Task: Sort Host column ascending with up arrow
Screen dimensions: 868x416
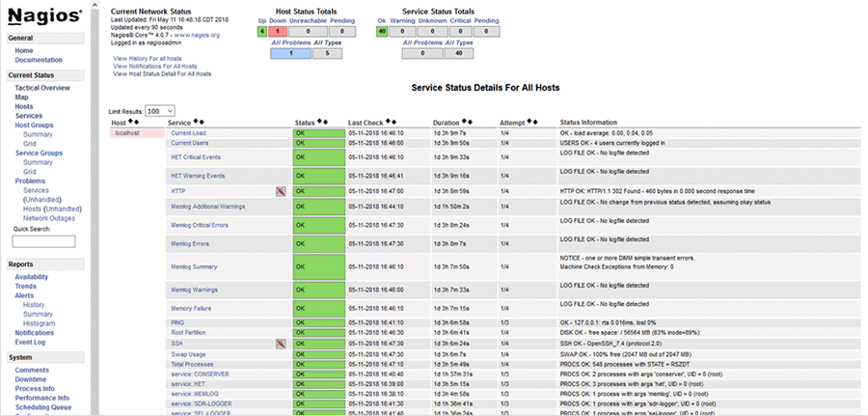Action: 131,123
